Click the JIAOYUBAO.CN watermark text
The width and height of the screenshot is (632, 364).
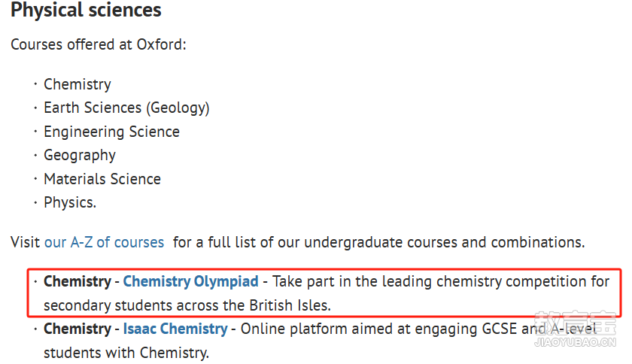(x=576, y=342)
